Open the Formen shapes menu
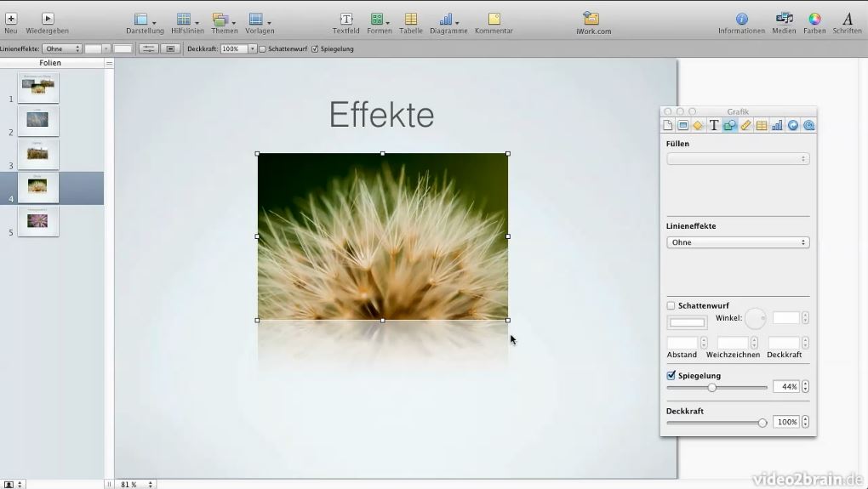 click(x=380, y=23)
